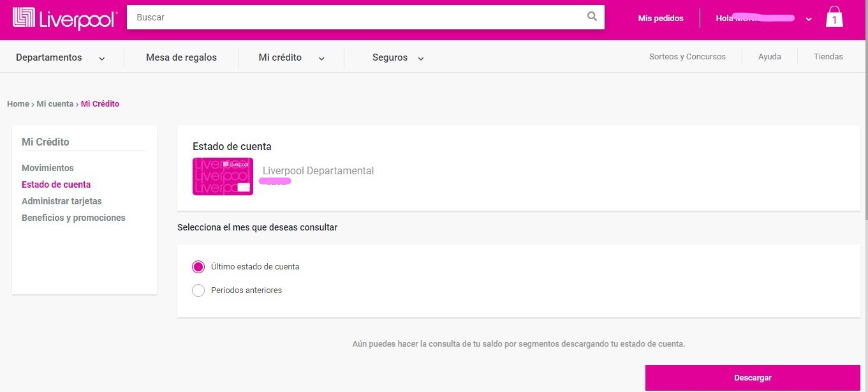
Task: Navigate to Home breadcrumb link
Action: [18, 103]
